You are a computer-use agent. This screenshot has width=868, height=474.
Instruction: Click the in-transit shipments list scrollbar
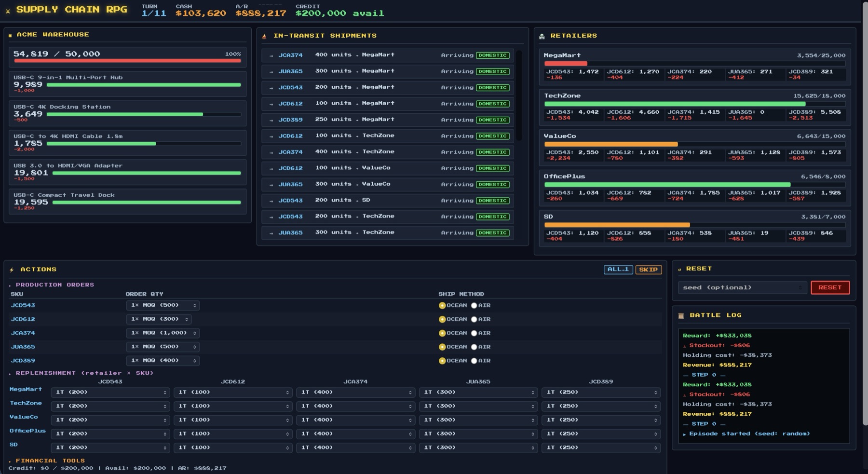519,95
